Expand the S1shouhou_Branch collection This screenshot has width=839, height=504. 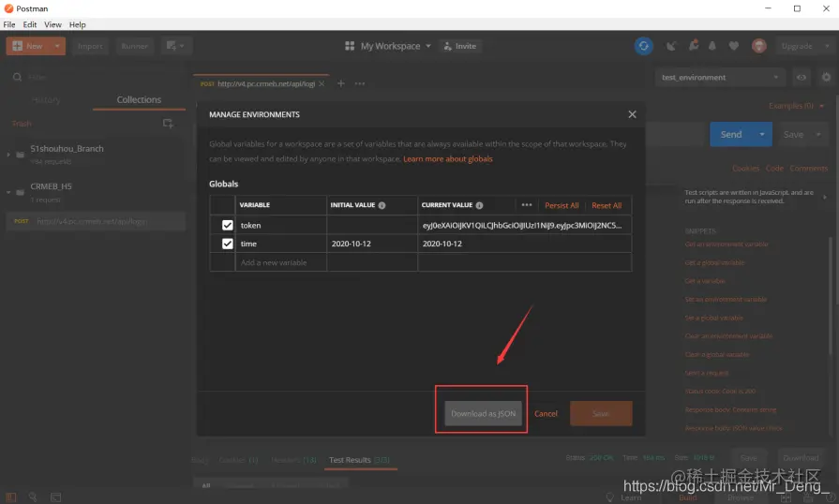point(8,155)
